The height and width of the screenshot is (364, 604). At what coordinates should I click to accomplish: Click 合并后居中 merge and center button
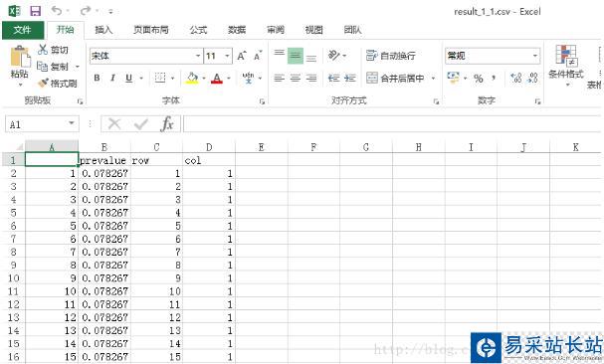click(x=395, y=79)
